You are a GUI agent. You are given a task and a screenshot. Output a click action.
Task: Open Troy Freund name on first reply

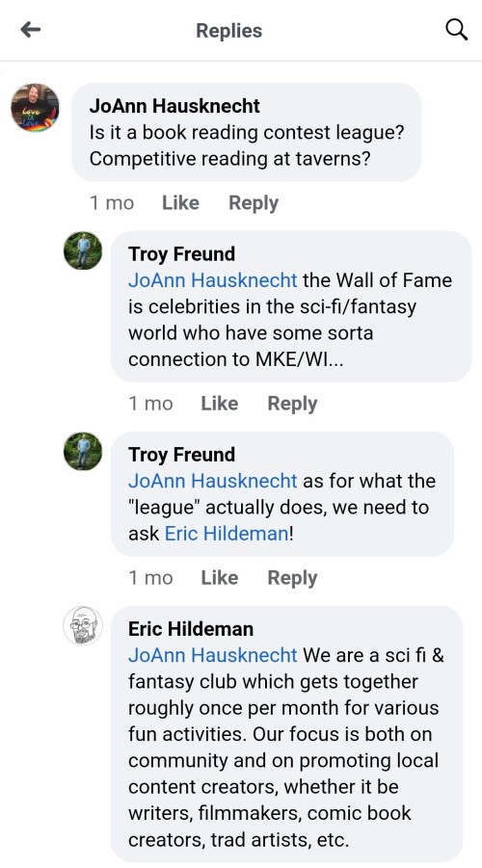tap(182, 254)
